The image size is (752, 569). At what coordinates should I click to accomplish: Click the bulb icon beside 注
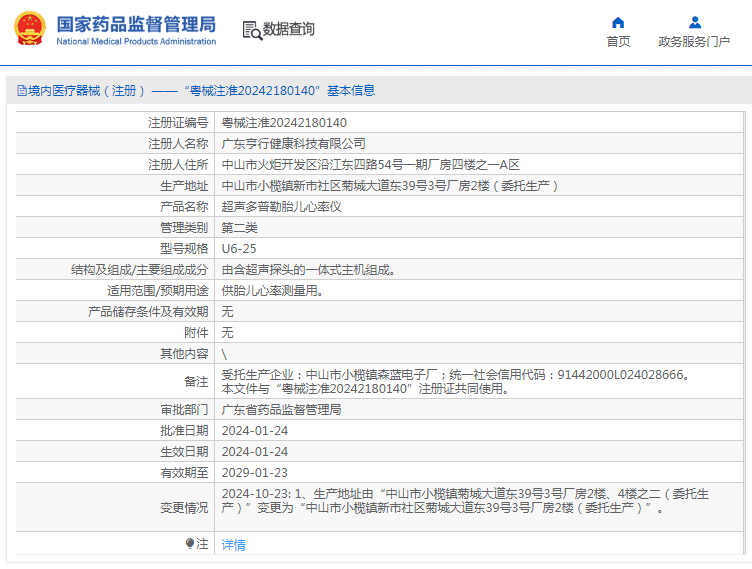click(190, 543)
